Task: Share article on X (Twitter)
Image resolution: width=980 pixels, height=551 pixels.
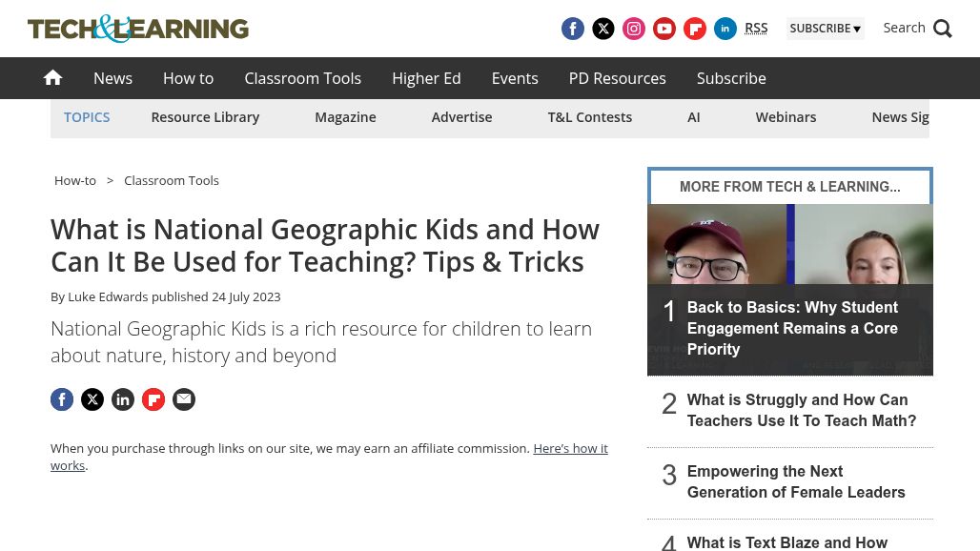Action: point(92,399)
